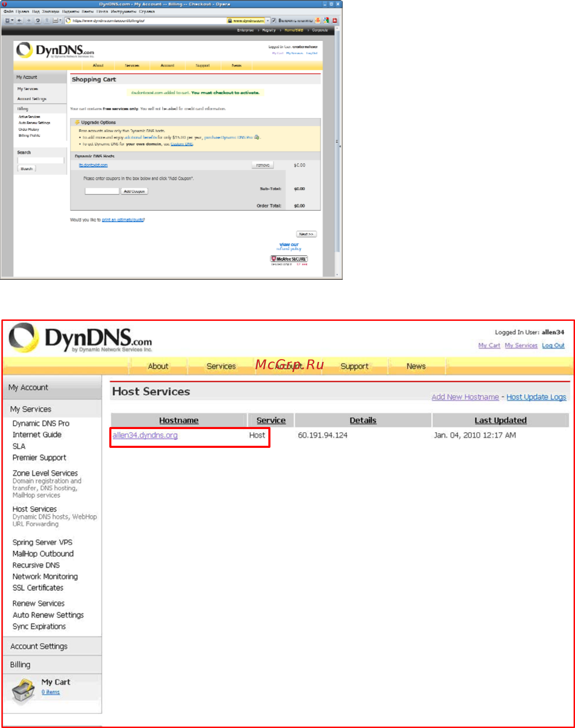Open the print an estimate/quote link

[123, 220]
